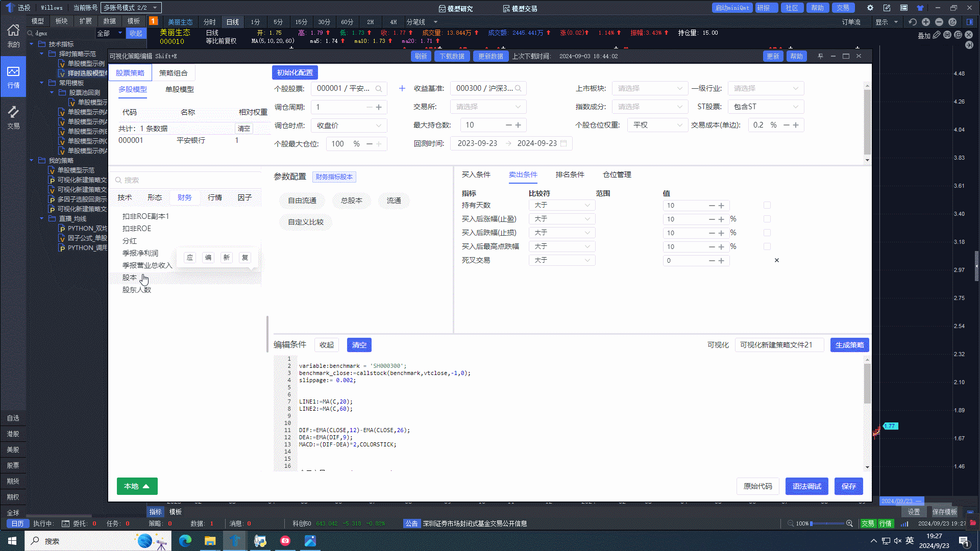
Task: Collapse the 技术指标 tree folder
Action: pos(32,44)
